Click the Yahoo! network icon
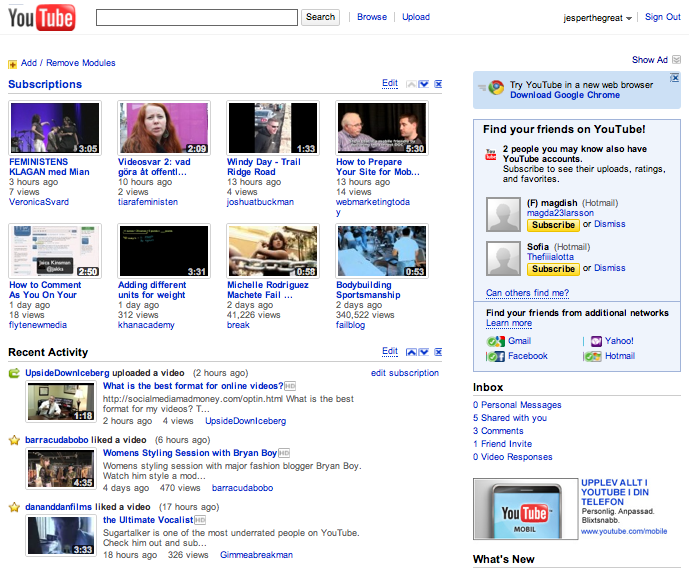689x571 pixels. point(596,341)
